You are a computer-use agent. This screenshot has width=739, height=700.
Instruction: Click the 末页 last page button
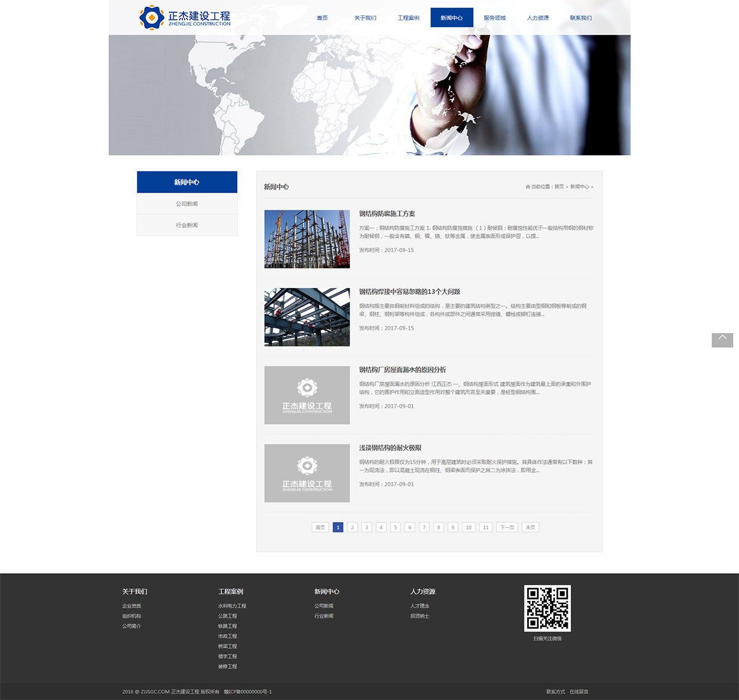tap(530, 528)
